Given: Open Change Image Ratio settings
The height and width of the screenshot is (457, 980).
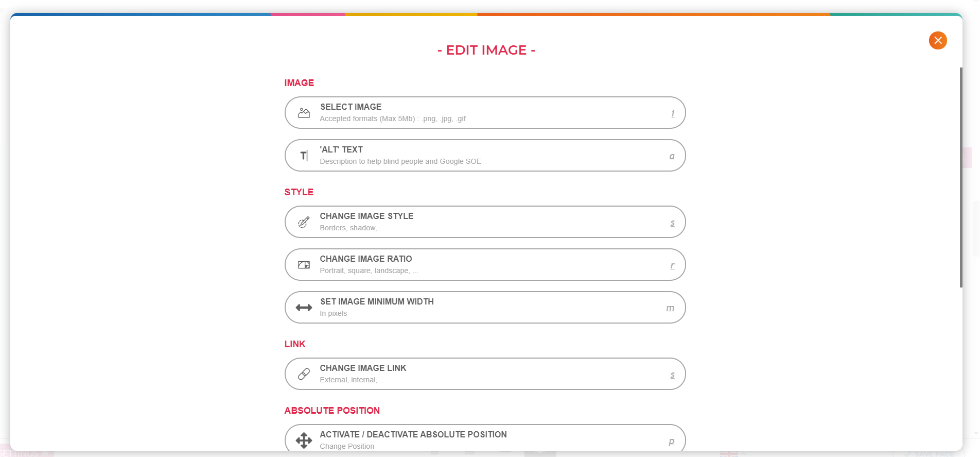Looking at the screenshot, I should [x=485, y=265].
